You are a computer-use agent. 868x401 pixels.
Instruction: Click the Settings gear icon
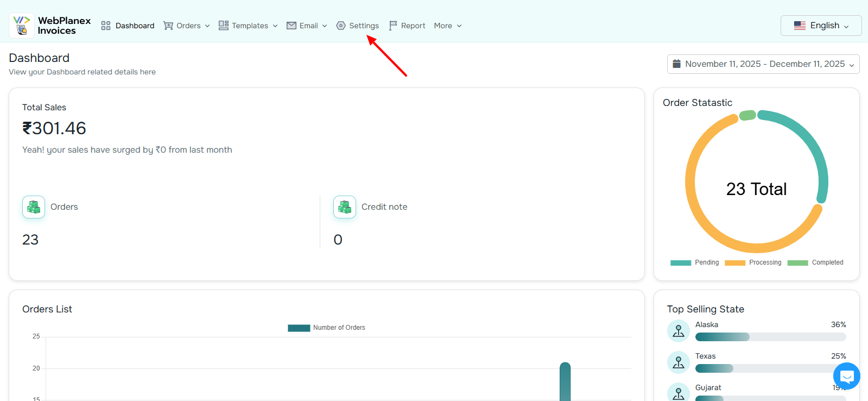tap(341, 26)
